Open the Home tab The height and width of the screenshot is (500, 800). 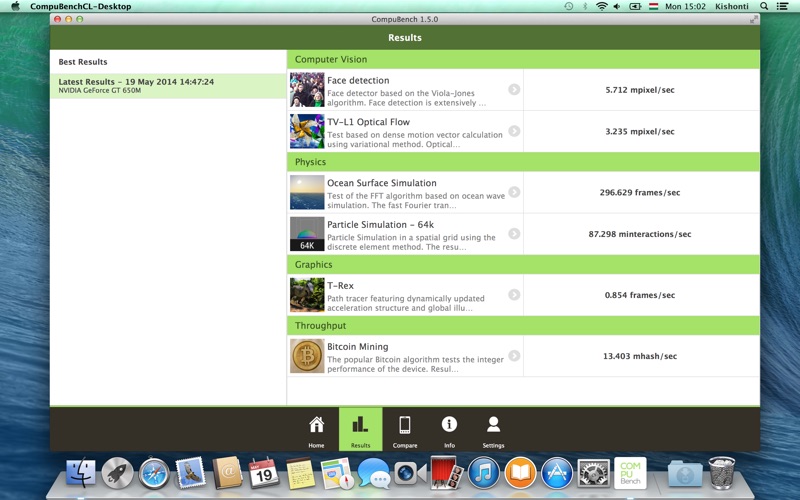[316, 430]
